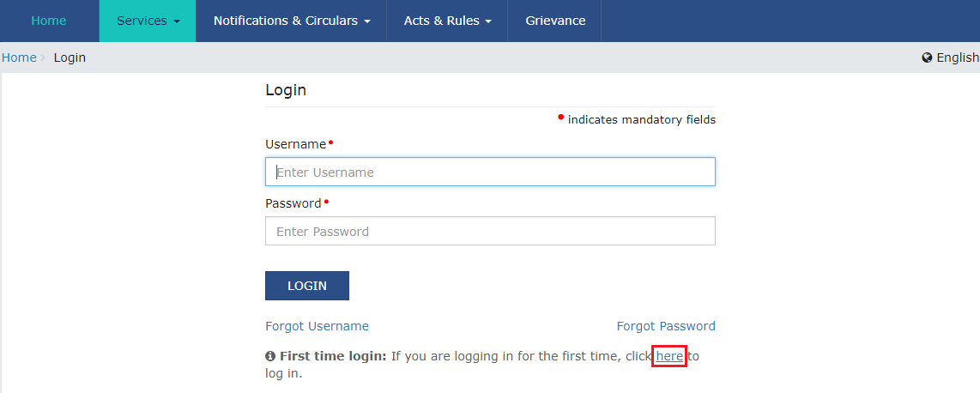
Task: Click the 'here' first time login link
Action: (x=669, y=356)
